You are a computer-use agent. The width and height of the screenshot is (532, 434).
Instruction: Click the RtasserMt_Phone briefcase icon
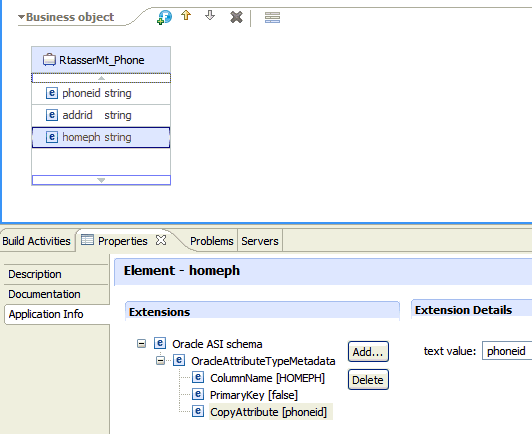49,60
